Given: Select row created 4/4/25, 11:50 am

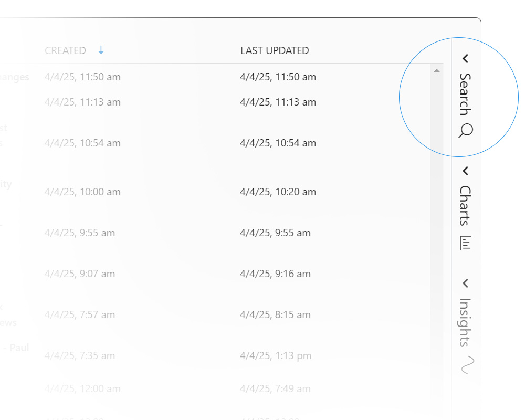Looking at the screenshot, I should coord(83,77).
